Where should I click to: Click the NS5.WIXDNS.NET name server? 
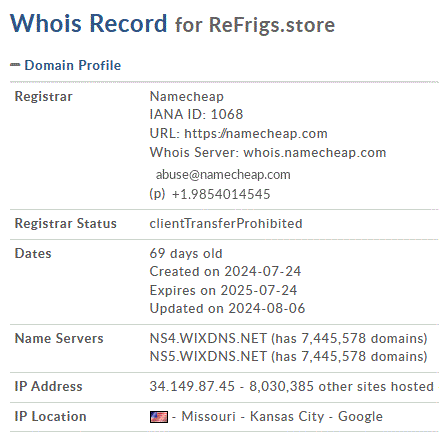point(208,357)
